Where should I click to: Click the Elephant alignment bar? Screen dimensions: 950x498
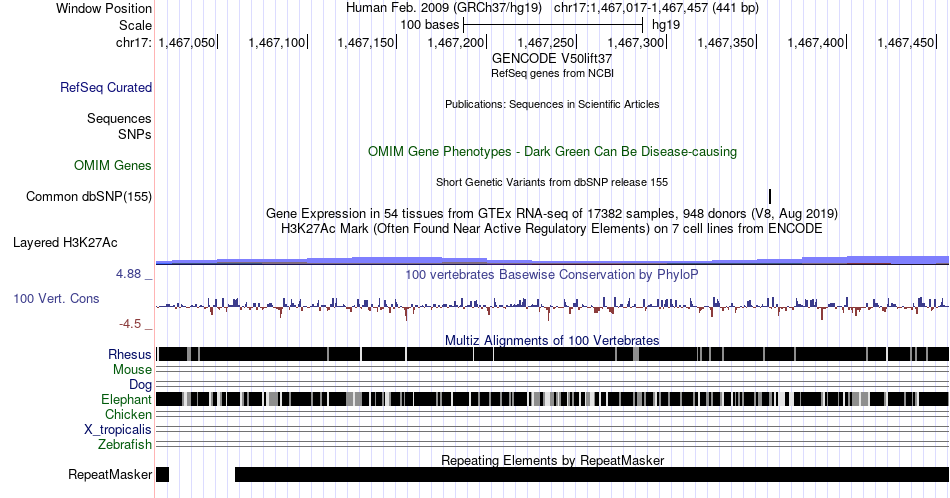[553, 399]
